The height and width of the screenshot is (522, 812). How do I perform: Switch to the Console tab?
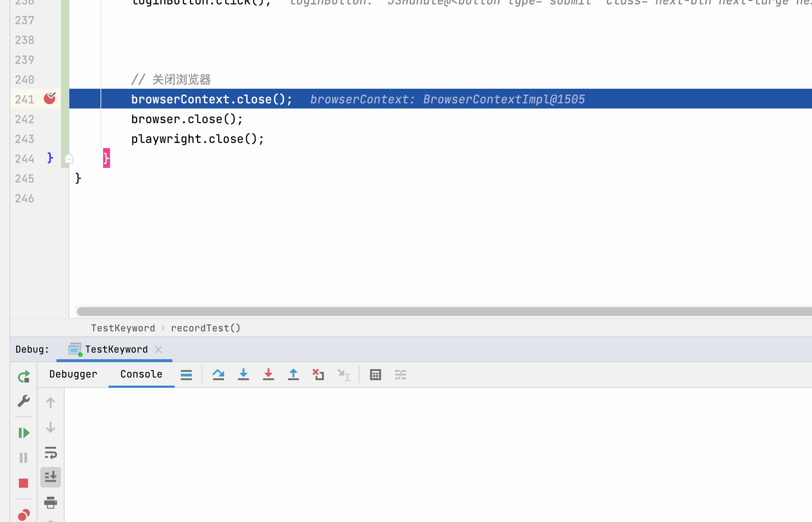pyautogui.click(x=141, y=374)
